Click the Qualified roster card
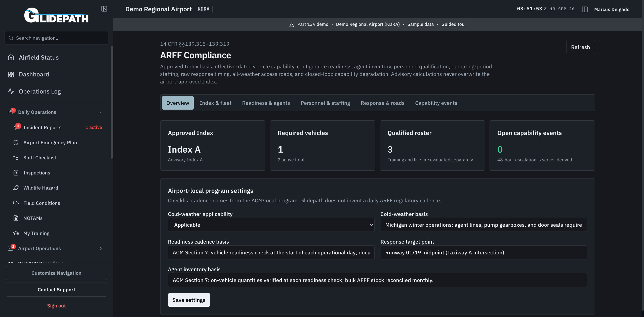The width and height of the screenshot is (644, 317). pos(432,146)
